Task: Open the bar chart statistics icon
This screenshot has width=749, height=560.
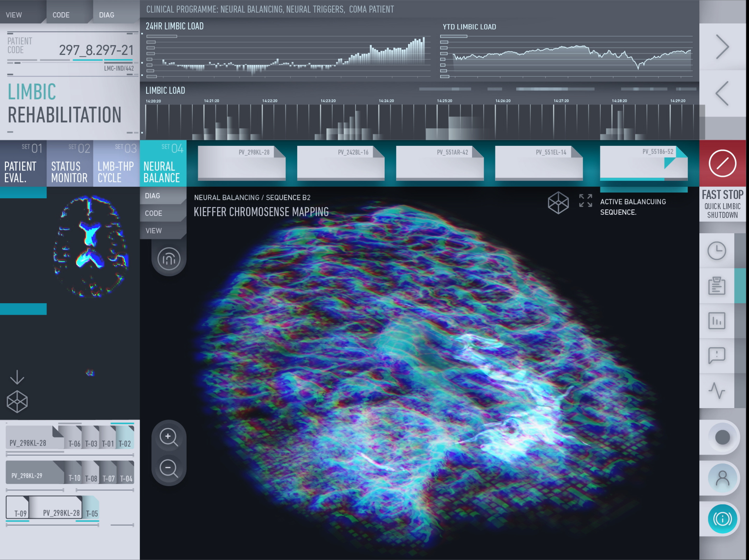Action: [716, 321]
